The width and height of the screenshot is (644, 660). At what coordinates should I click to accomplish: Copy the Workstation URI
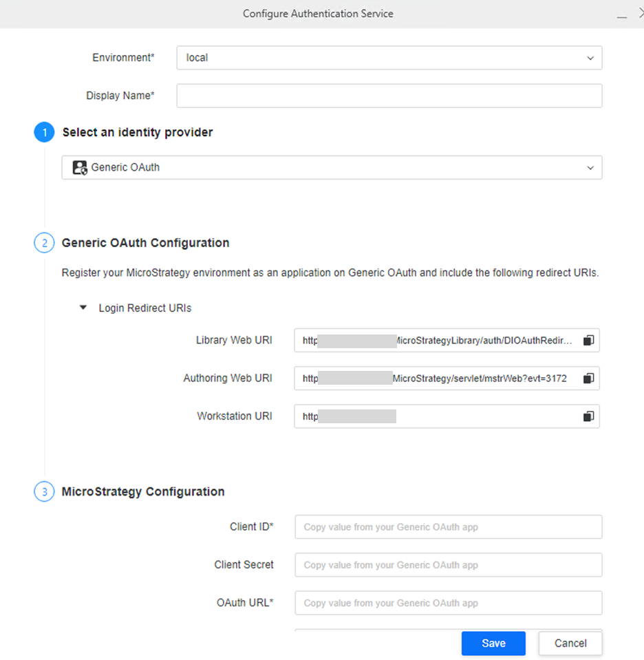[x=588, y=416]
